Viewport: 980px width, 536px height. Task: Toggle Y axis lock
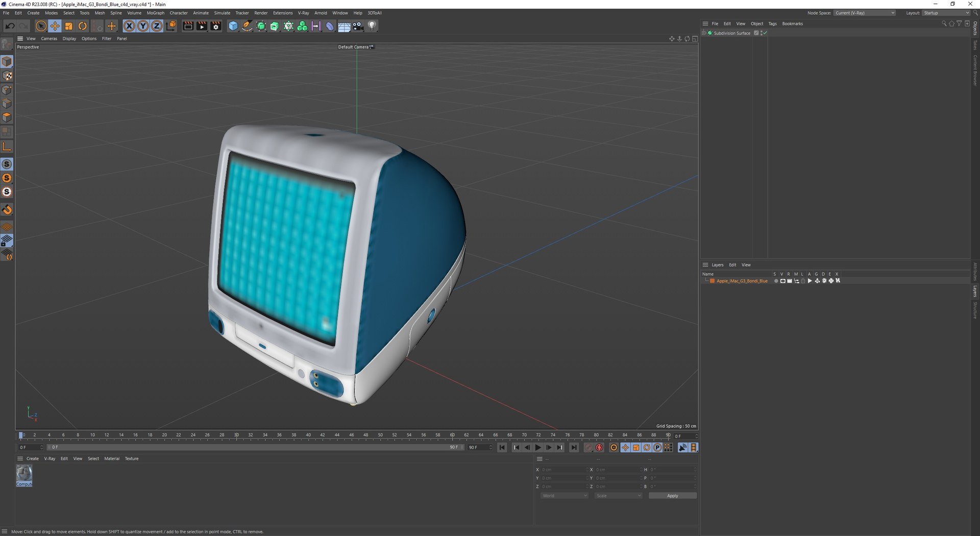pos(143,26)
